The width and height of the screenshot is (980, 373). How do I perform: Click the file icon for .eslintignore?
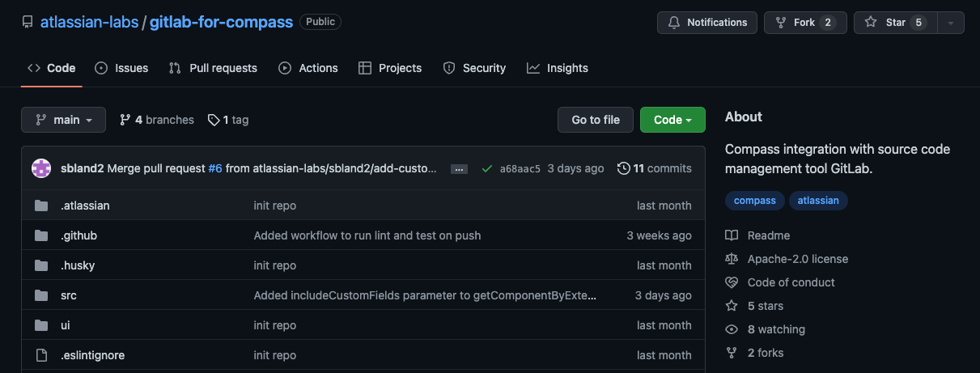41,355
